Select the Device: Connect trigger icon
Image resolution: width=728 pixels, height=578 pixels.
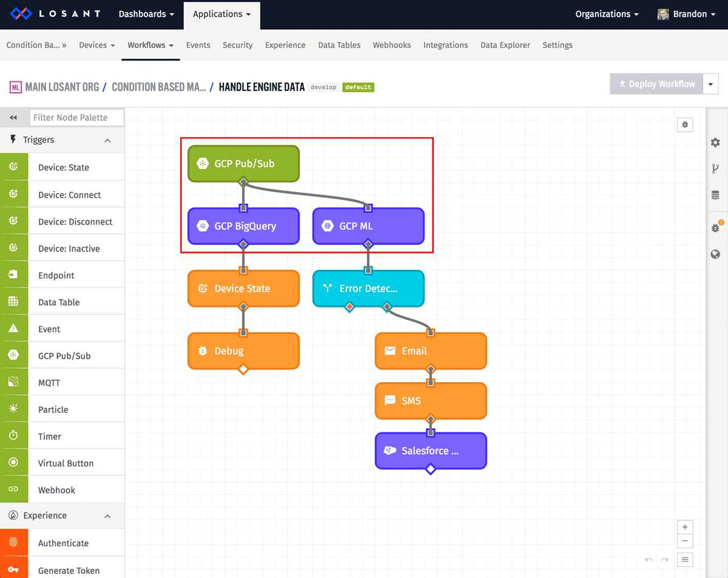pyautogui.click(x=14, y=194)
